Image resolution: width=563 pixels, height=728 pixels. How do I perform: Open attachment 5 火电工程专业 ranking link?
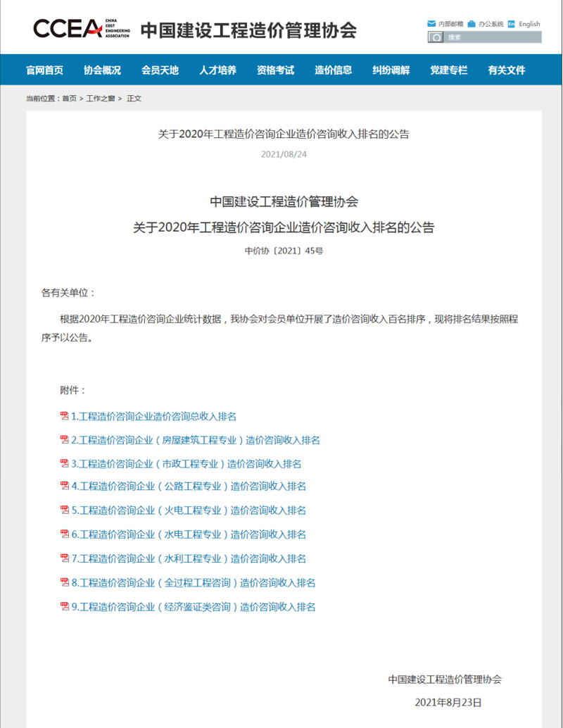[x=189, y=510]
